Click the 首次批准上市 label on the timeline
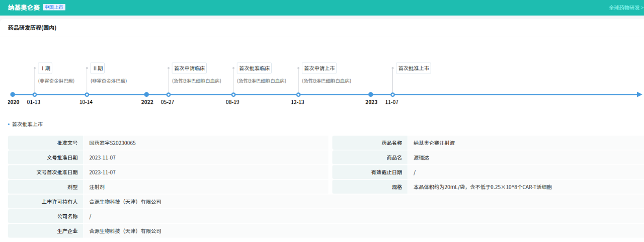Image resolution: width=644 pixels, height=242 pixels. tap(413, 69)
